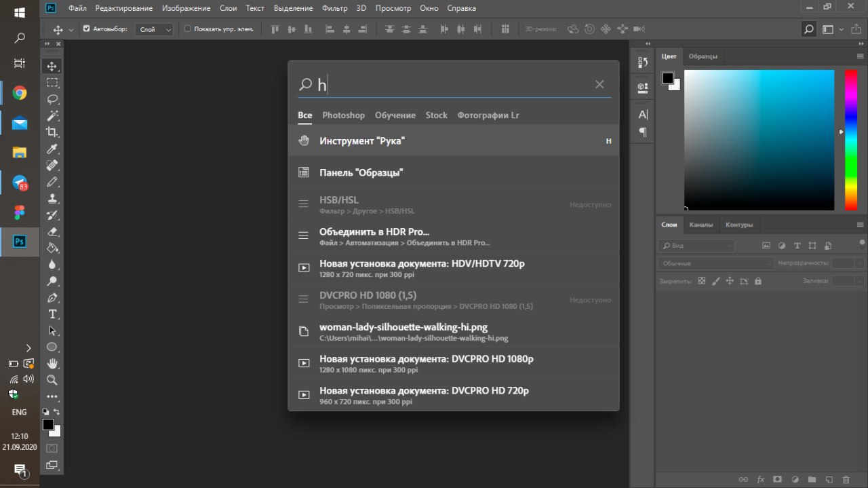This screenshot has height=488, width=868.
Task: Open Move tool preset picker arrow
Action: pos(71,30)
